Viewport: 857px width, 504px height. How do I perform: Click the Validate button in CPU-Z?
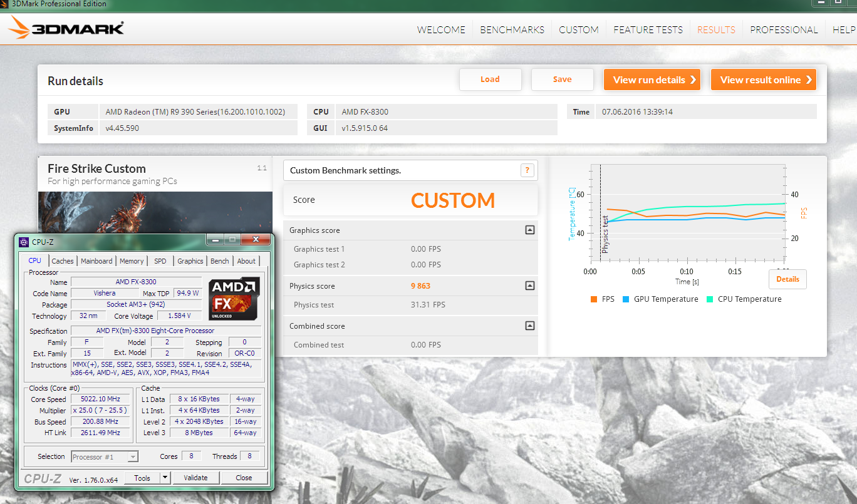click(195, 478)
